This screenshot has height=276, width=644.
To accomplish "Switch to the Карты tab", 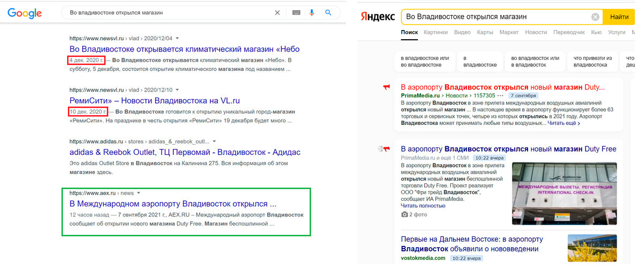I will (485, 32).
